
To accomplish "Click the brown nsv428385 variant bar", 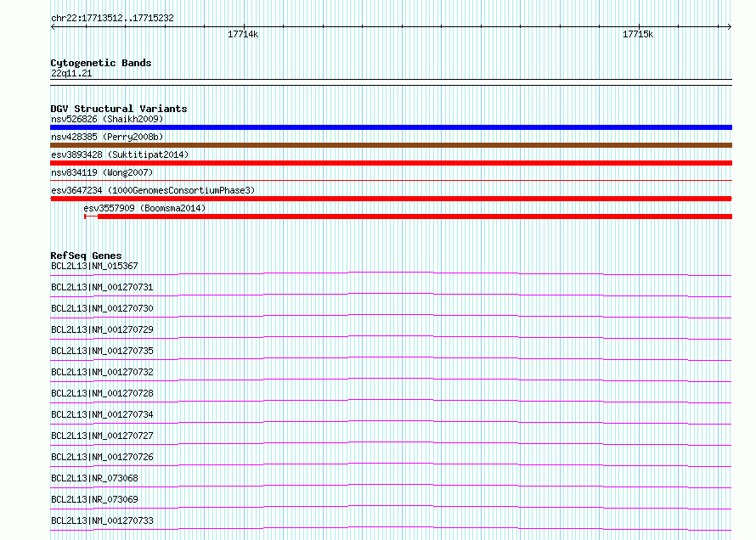I will coord(391,145).
